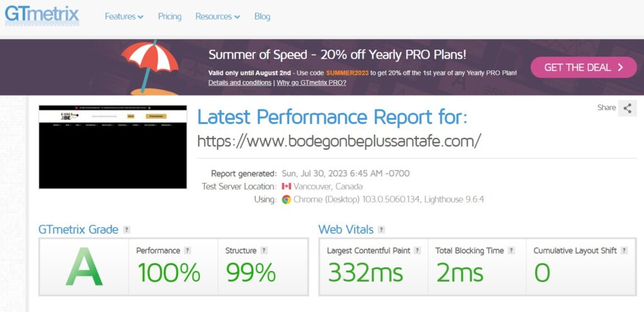Open the Pricing page
The height and width of the screenshot is (312, 644).
pyautogui.click(x=169, y=16)
